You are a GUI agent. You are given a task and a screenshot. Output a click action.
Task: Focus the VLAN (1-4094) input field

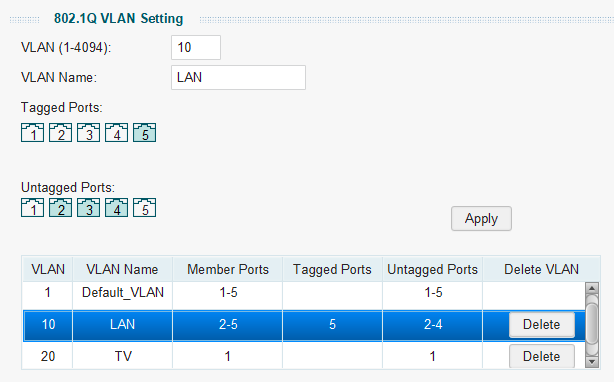(196, 47)
